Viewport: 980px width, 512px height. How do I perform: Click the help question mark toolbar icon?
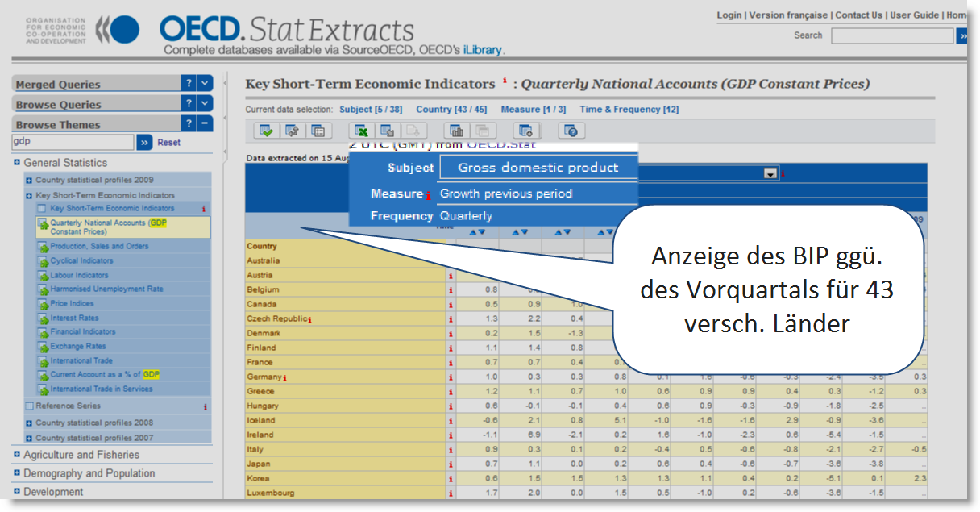click(x=571, y=131)
